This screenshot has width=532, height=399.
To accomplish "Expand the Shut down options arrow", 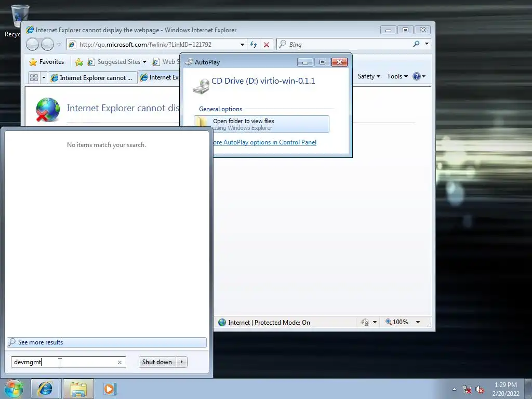I will point(182,362).
